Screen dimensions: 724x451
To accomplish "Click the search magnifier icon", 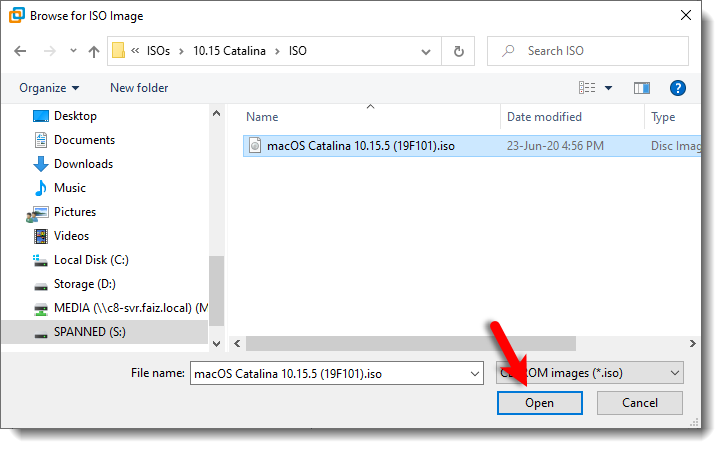I will pos(508,51).
